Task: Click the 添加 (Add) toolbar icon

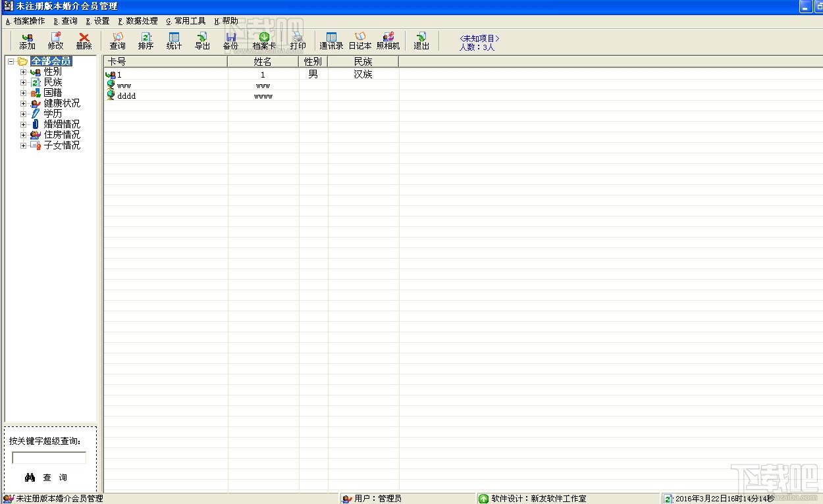Action: [x=27, y=41]
